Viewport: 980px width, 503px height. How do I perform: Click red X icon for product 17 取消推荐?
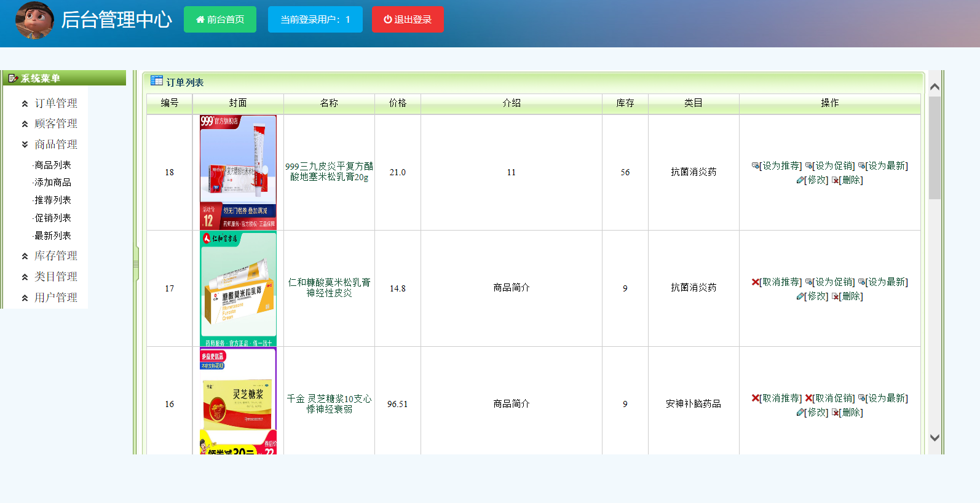(x=755, y=282)
